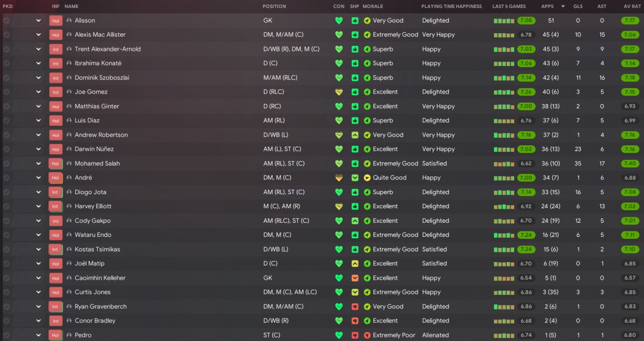Click Pedro's red thumbs-down sharpness icon
Viewport: 644px width, 341px height.
coord(355,335)
